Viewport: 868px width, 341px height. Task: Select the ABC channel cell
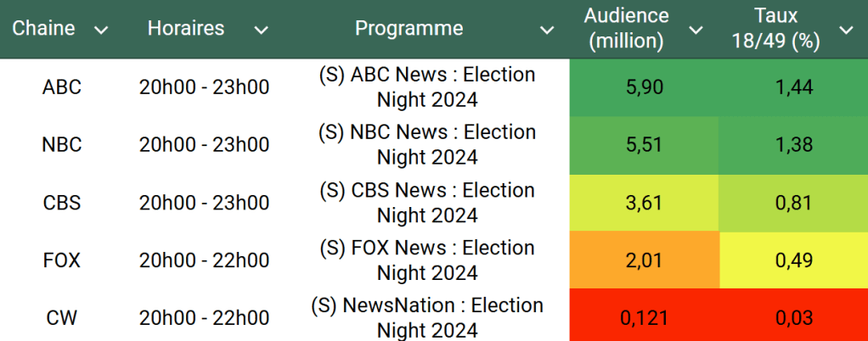61,87
